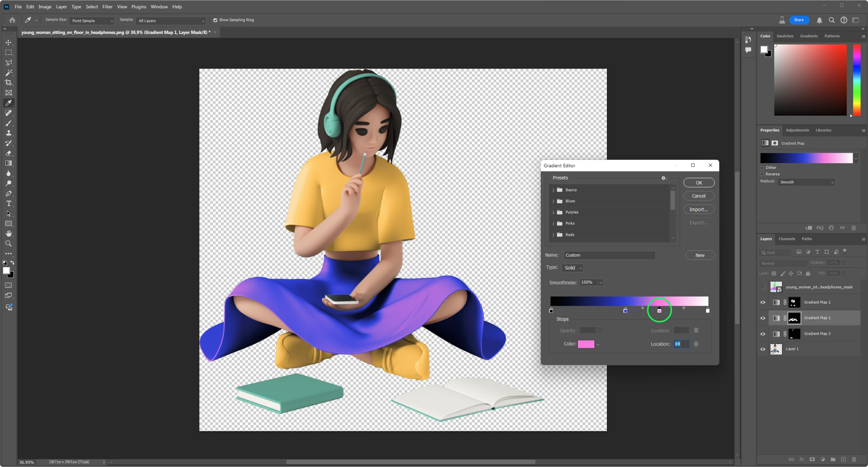Select the Path Selection tool
Image resolution: width=868 pixels, height=467 pixels.
pyautogui.click(x=9, y=214)
